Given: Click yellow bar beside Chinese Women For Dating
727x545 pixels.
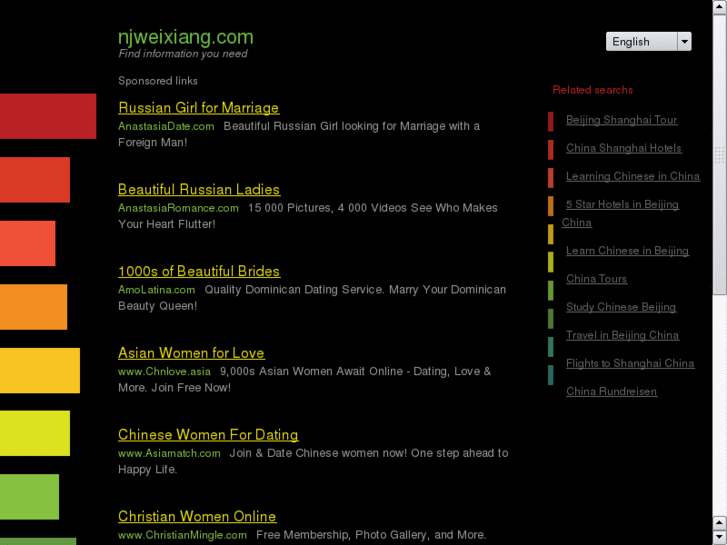Looking at the screenshot, I should click(35, 433).
